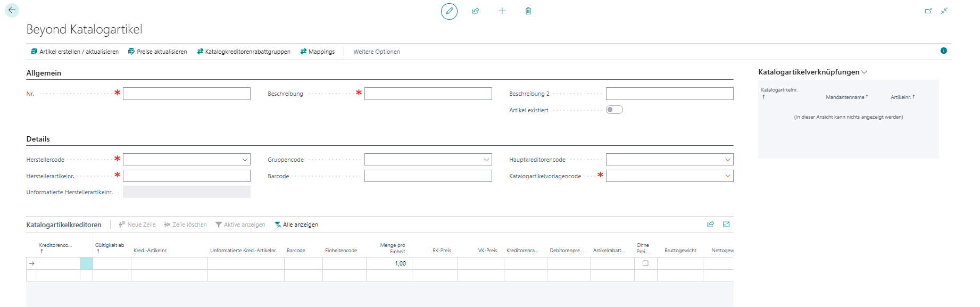
Task: Open page in new window icon
Action: 928,11
